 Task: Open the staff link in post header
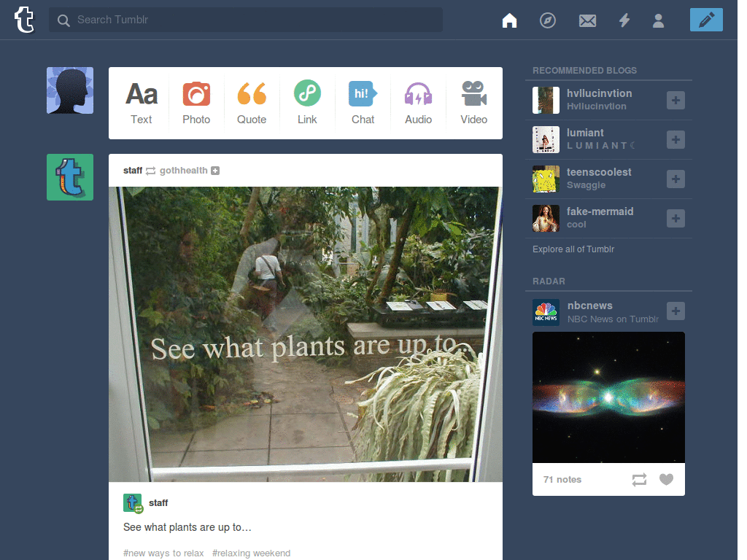pyautogui.click(x=133, y=171)
